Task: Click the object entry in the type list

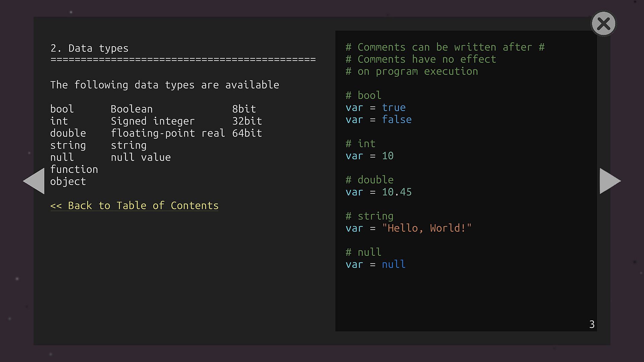Action: tap(68, 181)
